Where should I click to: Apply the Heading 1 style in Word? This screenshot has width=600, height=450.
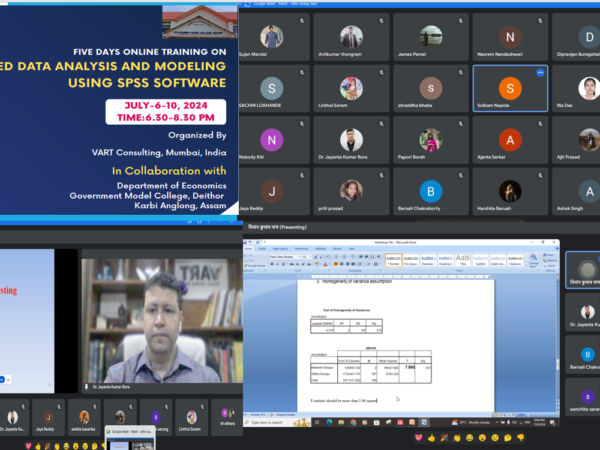[428, 260]
